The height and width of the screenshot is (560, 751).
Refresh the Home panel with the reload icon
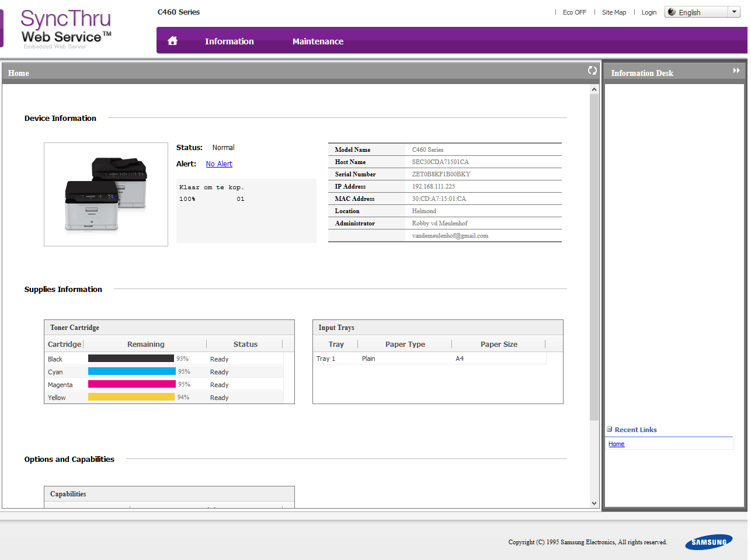pyautogui.click(x=592, y=71)
